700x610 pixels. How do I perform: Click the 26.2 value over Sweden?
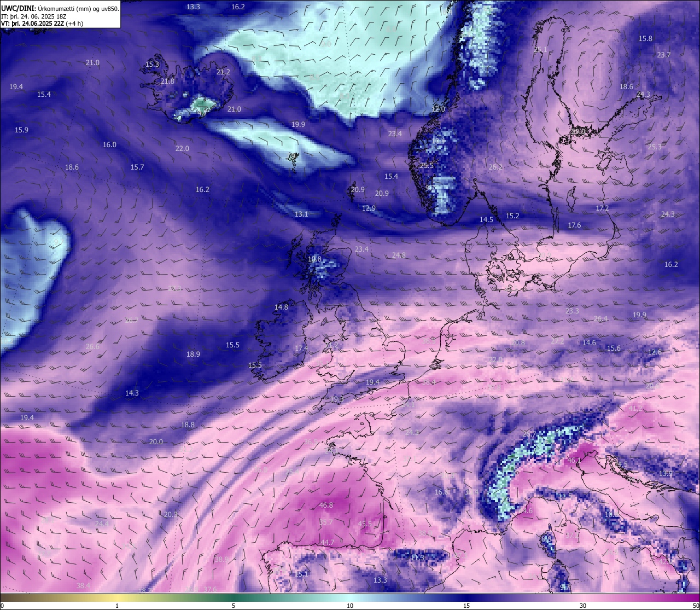[495, 167]
